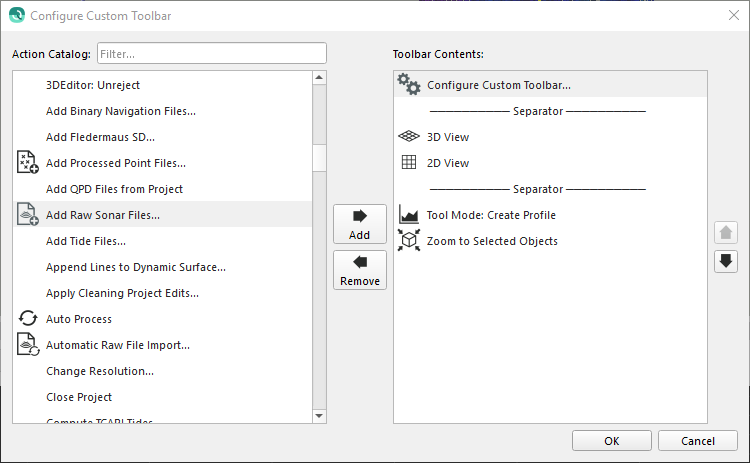750x463 pixels.
Task: Click the 2D View grid icon
Action: tap(408, 163)
